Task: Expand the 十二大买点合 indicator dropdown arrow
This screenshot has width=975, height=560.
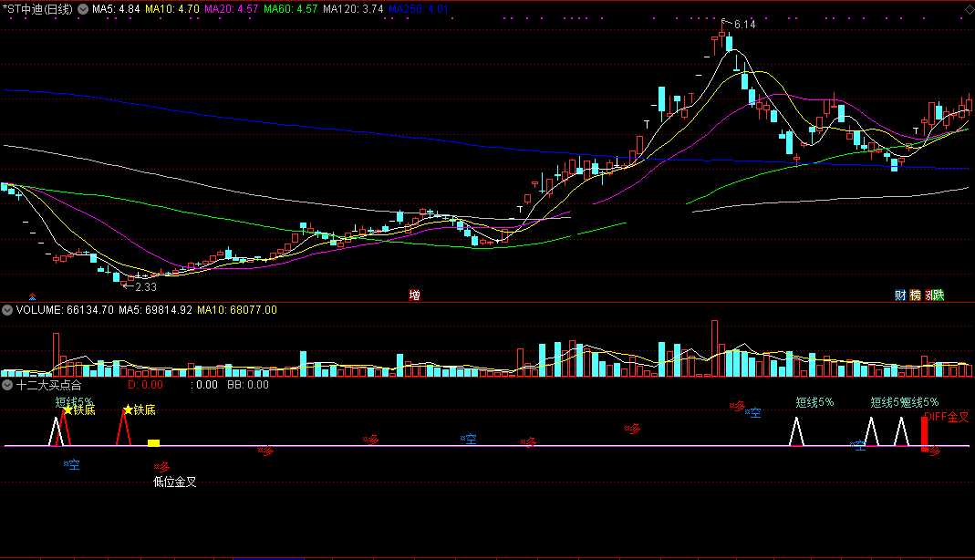Action: click(x=7, y=385)
